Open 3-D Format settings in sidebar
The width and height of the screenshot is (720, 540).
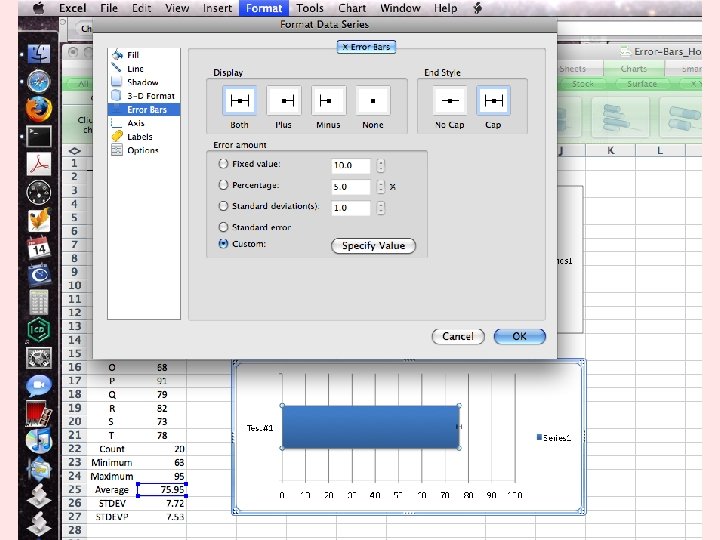click(144, 96)
